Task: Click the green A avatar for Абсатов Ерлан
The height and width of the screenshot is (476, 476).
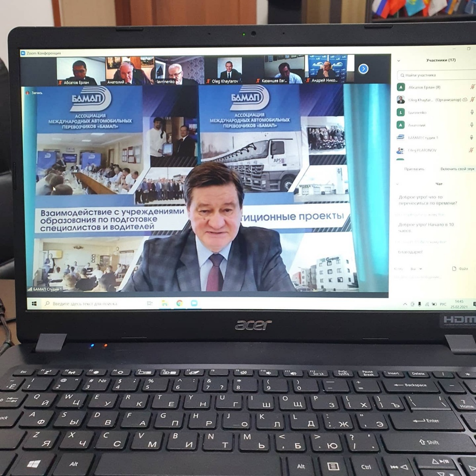Action: (x=401, y=87)
